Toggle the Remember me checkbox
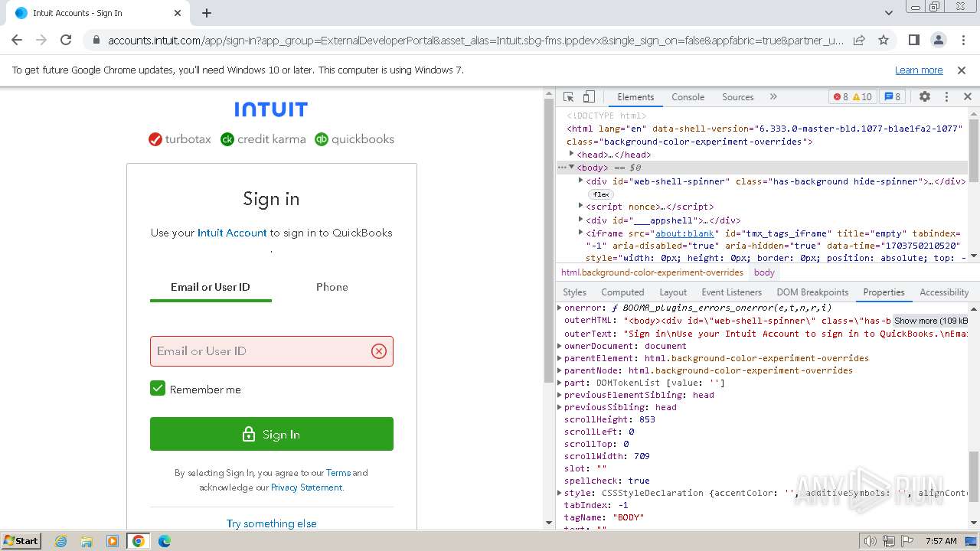The height and width of the screenshot is (551, 980). pyautogui.click(x=158, y=389)
